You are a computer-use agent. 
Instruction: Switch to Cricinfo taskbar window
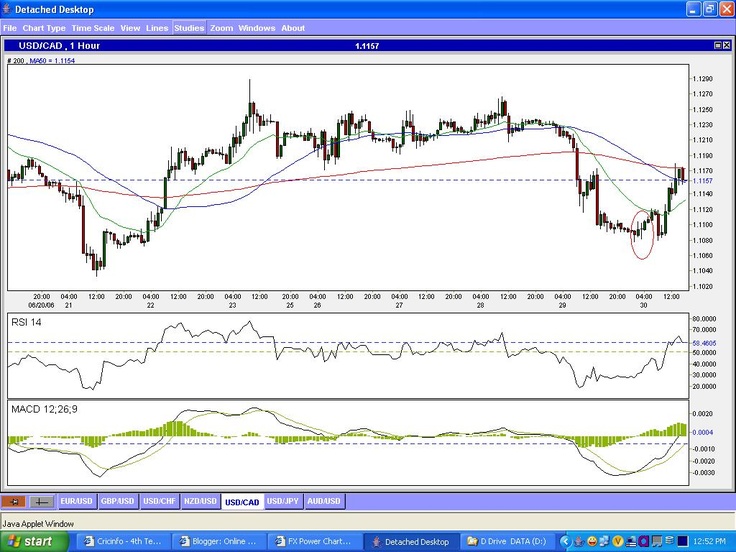tap(123, 542)
